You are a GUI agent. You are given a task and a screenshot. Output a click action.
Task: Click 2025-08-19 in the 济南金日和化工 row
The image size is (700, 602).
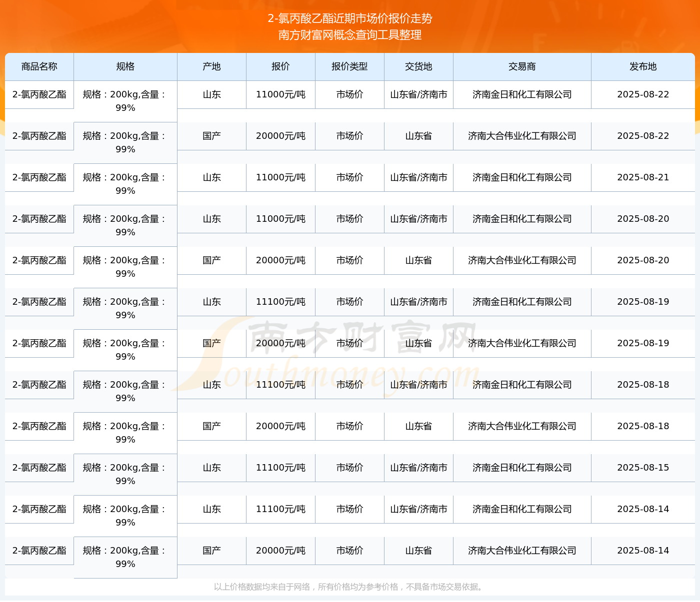(x=643, y=302)
